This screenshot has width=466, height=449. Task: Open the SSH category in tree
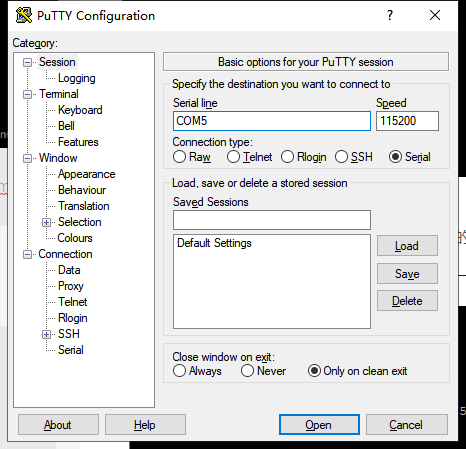[x=69, y=334]
